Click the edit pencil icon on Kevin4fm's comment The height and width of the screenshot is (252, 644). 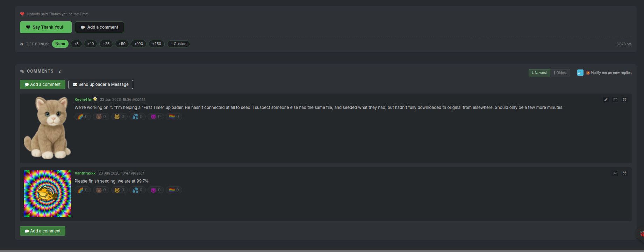[x=606, y=99]
